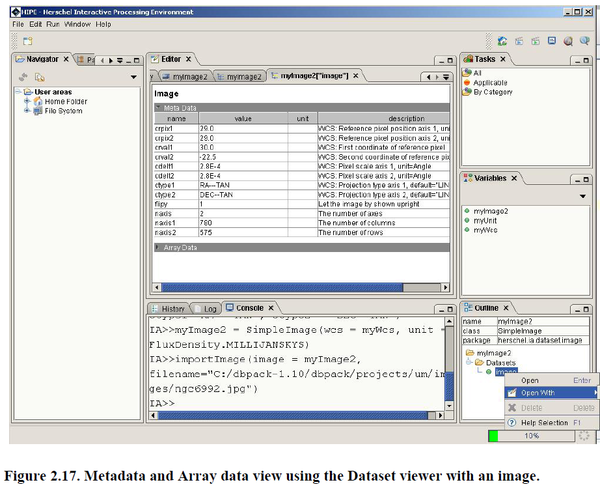Select the crval2 row value -22.5
600x491 pixels.
[243, 157]
